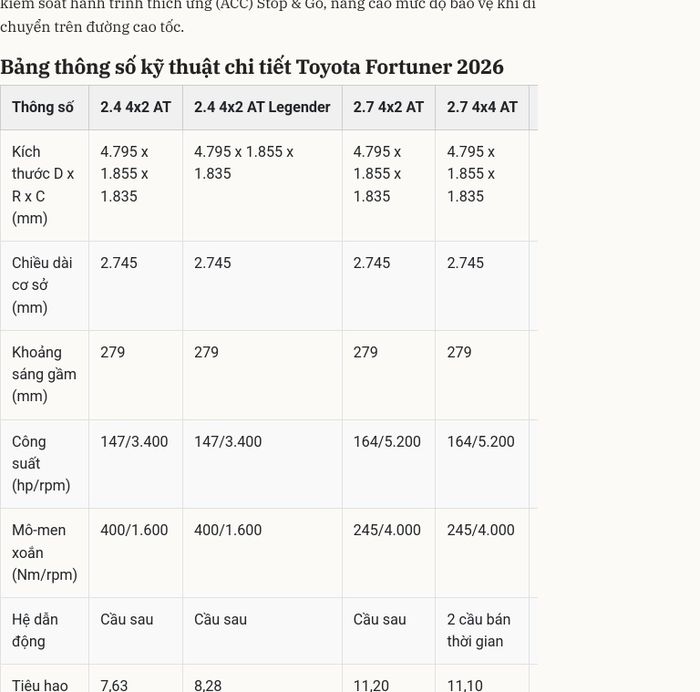Select the 'Khoảng sáng gầm (mm)' row label

(44, 374)
